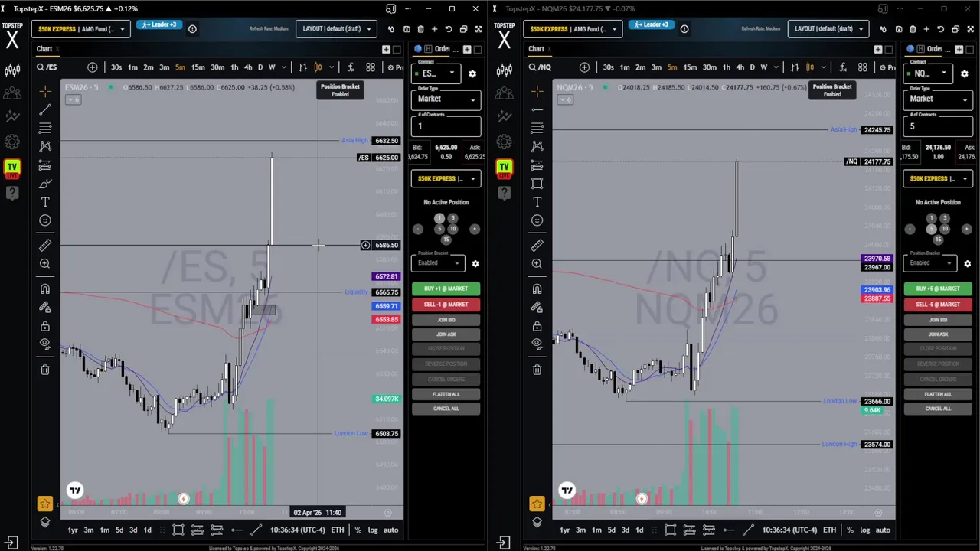Click the compare/add symbol plus in ES chart
The image size is (980, 551).
[93, 67]
